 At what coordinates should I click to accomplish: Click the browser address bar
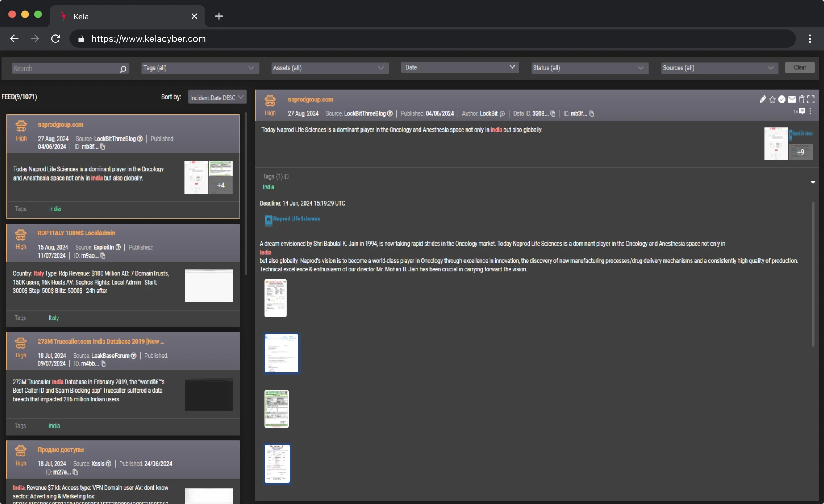coord(432,39)
